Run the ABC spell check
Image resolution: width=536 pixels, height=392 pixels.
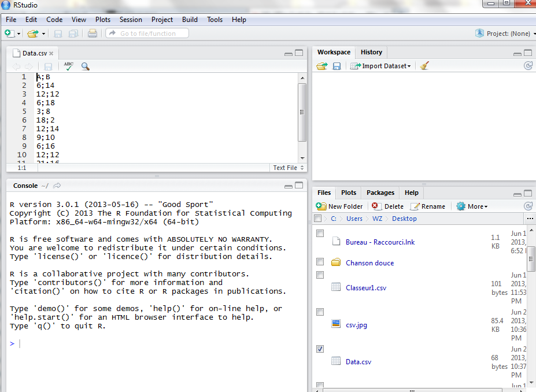(x=69, y=66)
